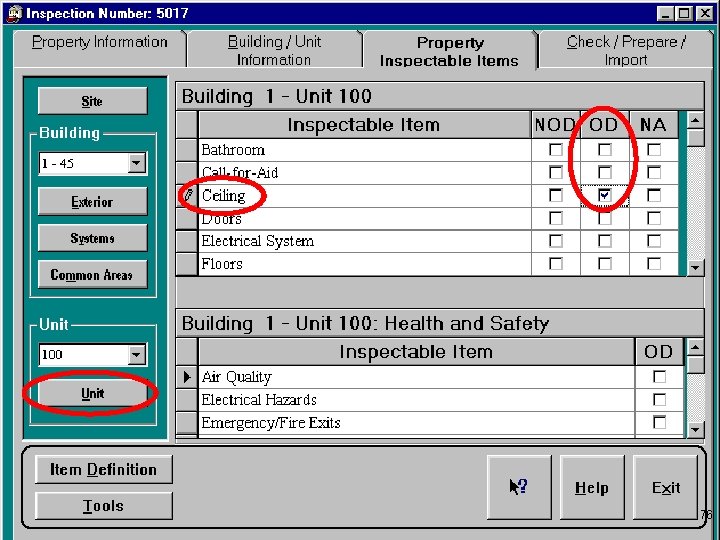
Task: Click the Site button
Action: (92, 101)
